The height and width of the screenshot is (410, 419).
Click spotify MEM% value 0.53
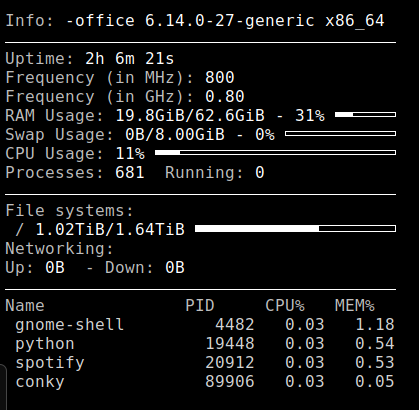click(x=375, y=363)
